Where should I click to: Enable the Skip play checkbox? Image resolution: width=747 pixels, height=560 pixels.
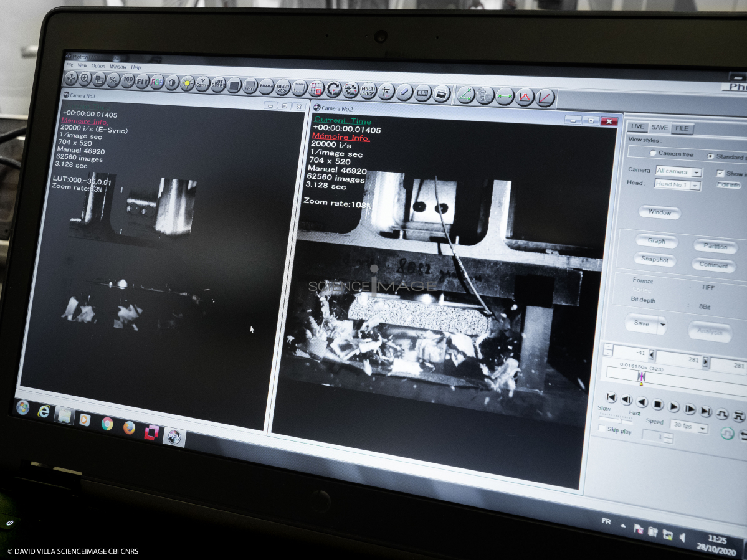point(602,429)
